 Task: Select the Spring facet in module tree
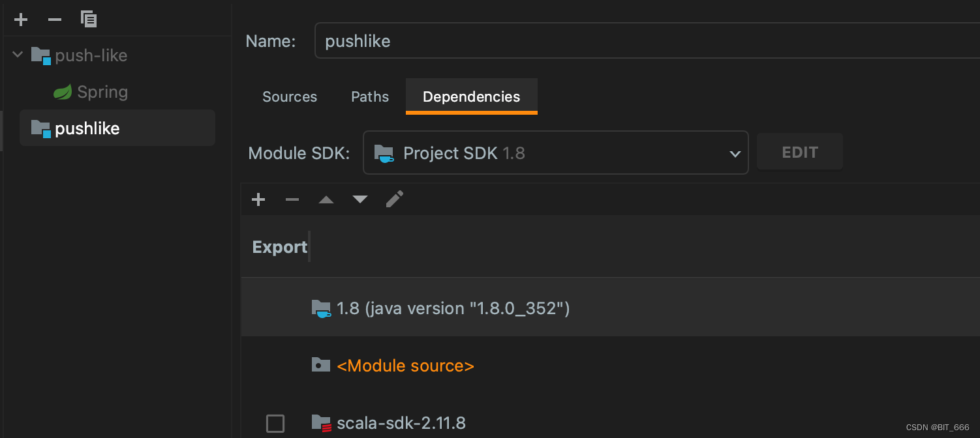click(102, 92)
